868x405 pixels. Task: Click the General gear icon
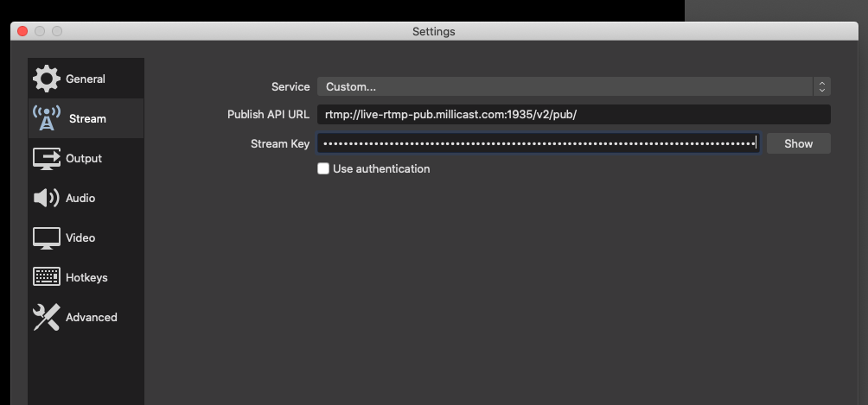click(46, 79)
